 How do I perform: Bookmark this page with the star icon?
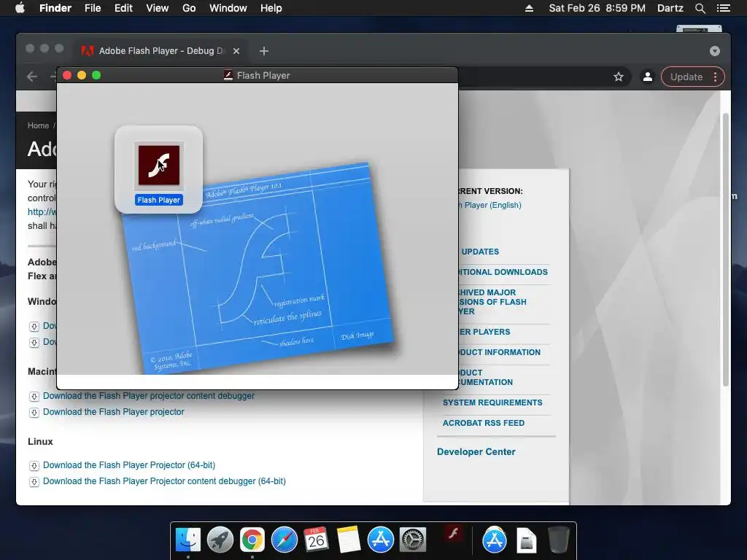619,77
